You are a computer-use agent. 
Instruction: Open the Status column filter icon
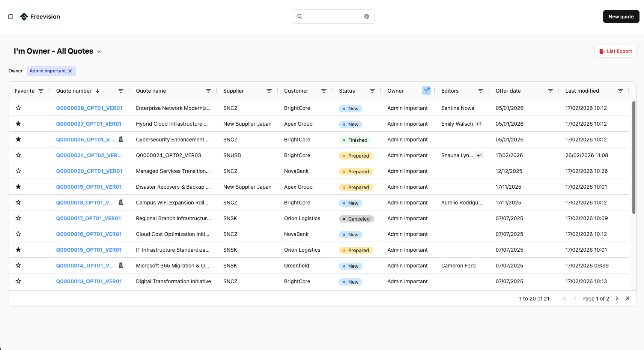click(372, 91)
